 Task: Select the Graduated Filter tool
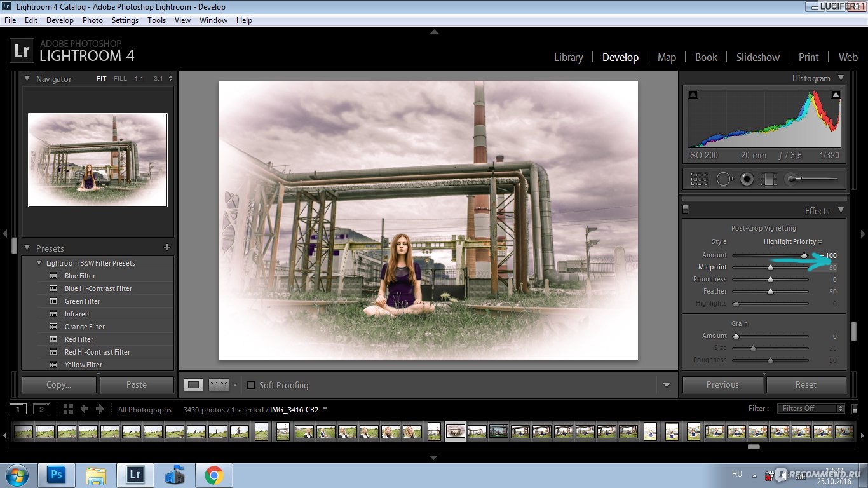pos(769,179)
